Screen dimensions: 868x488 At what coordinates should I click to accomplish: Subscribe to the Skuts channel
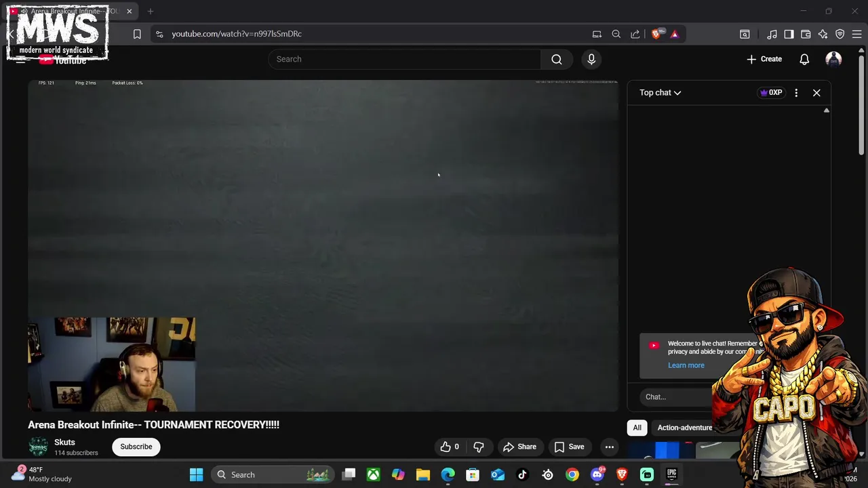(136, 447)
